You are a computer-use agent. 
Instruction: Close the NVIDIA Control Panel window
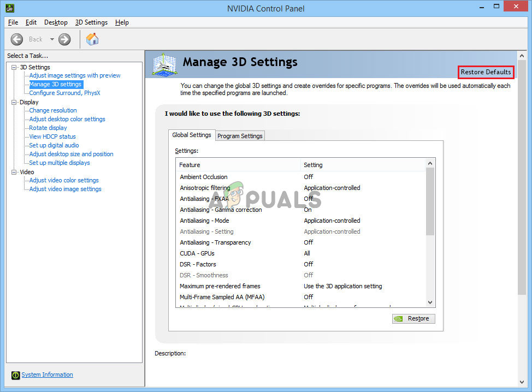point(516,7)
